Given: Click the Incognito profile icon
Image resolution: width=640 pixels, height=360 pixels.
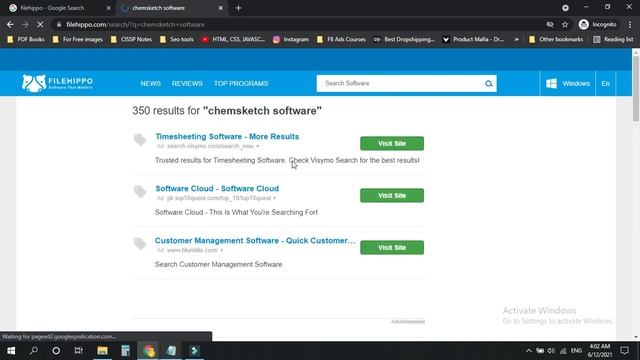Looking at the screenshot, I should coord(584,24).
